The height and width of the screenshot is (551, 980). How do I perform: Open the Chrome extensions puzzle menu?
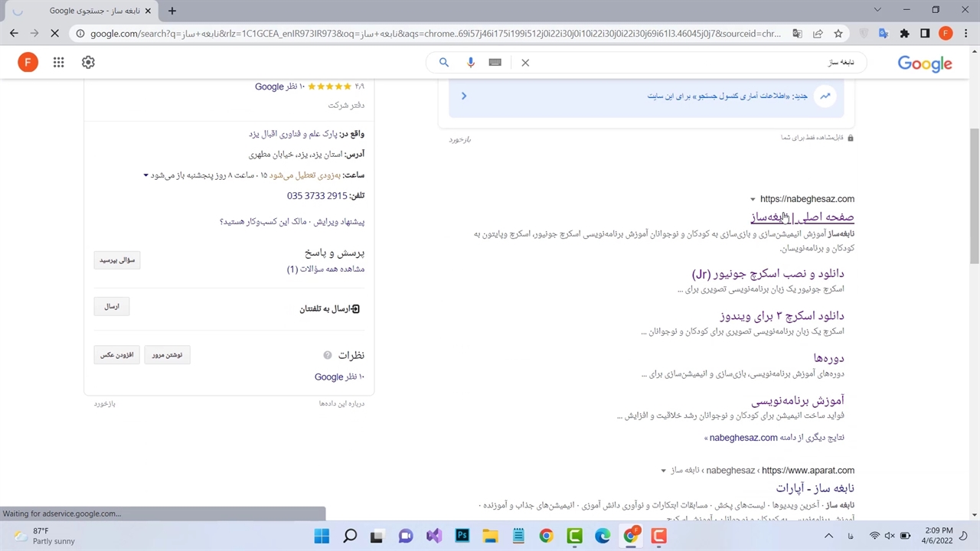click(x=904, y=34)
